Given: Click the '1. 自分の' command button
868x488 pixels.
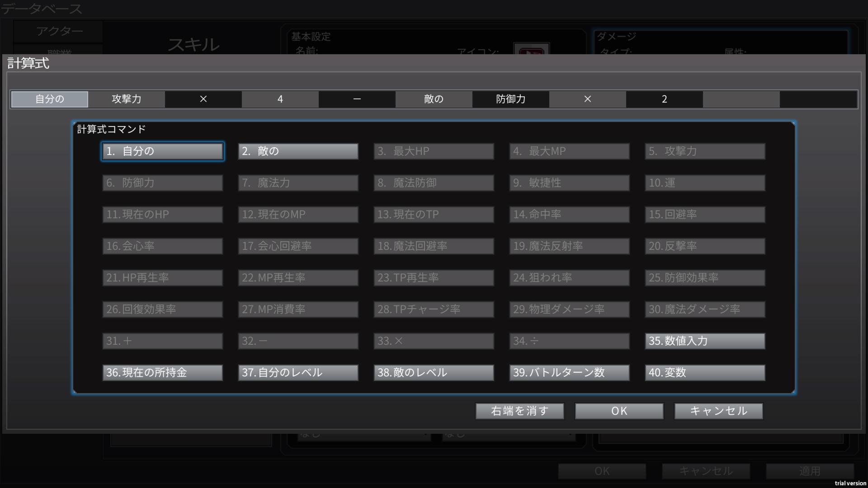Looking at the screenshot, I should coord(162,151).
